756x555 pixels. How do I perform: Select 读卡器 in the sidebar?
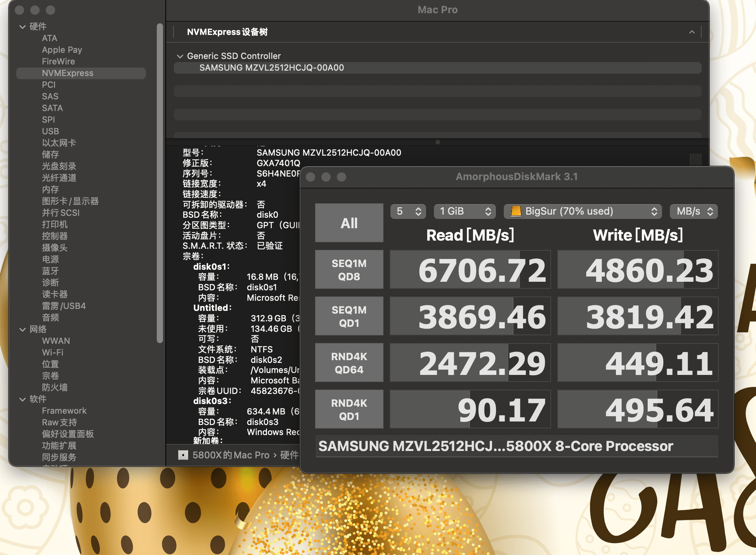[x=55, y=294]
